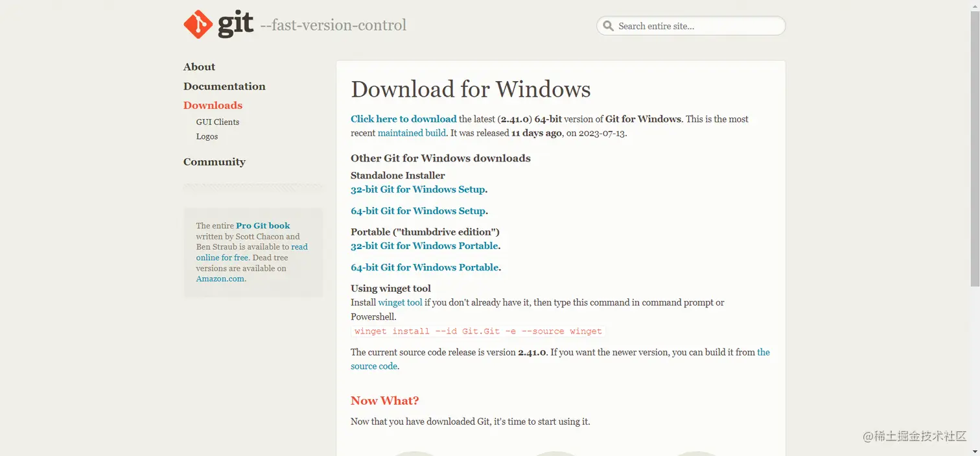Click the read online for free link
This screenshot has height=456, width=980.
(252, 252)
